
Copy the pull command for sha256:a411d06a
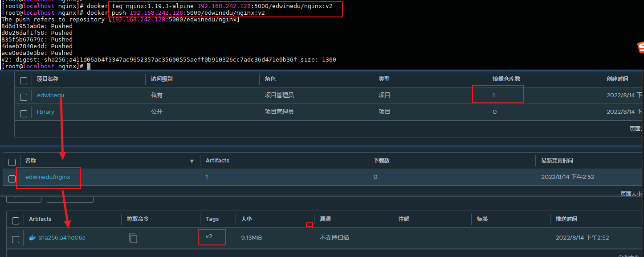point(133,238)
